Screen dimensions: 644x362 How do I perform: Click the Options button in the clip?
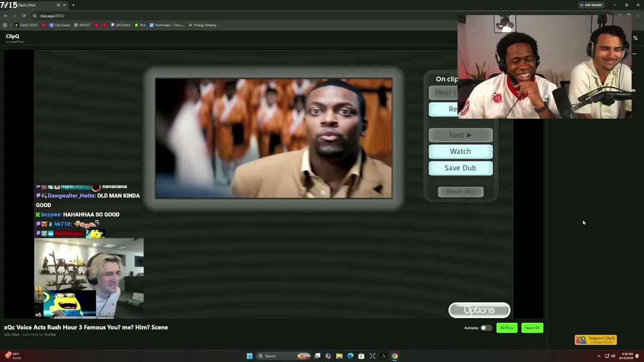(479, 310)
